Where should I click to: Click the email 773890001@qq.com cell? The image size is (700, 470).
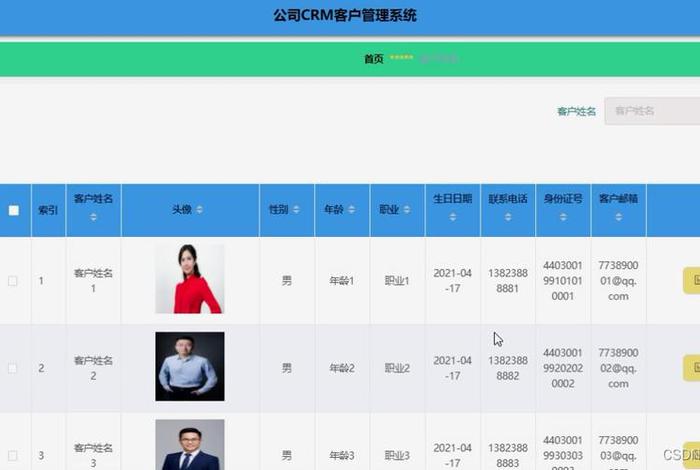pyautogui.click(x=618, y=281)
